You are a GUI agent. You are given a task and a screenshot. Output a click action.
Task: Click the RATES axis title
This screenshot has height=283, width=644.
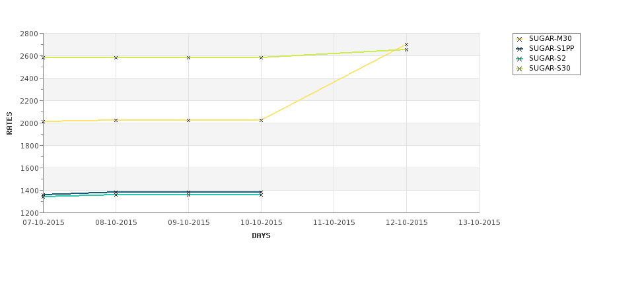point(9,123)
